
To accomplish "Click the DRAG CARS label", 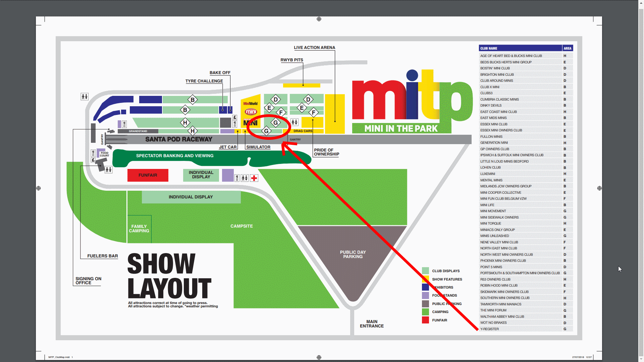I will click(x=303, y=131).
